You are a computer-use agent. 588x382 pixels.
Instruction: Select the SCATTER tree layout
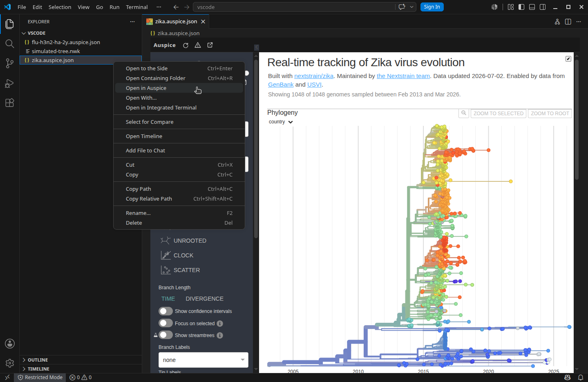pos(180,270)
